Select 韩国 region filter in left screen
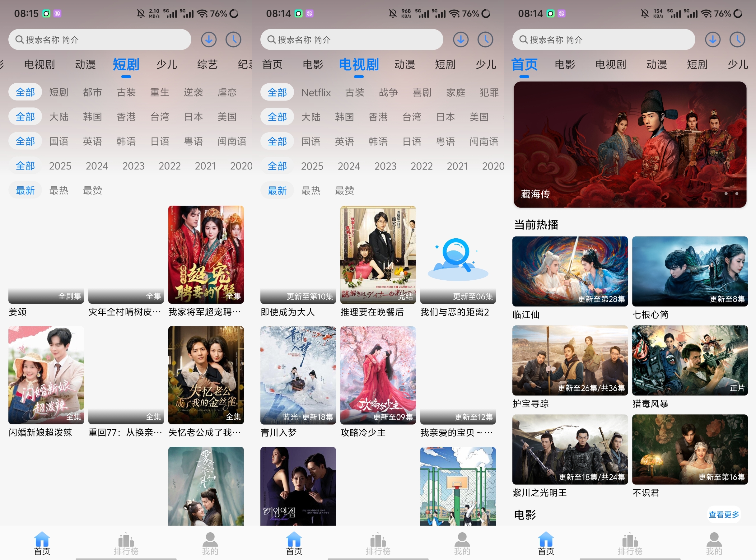This screenshot has height=560, width=756. (x=92, y=117)
